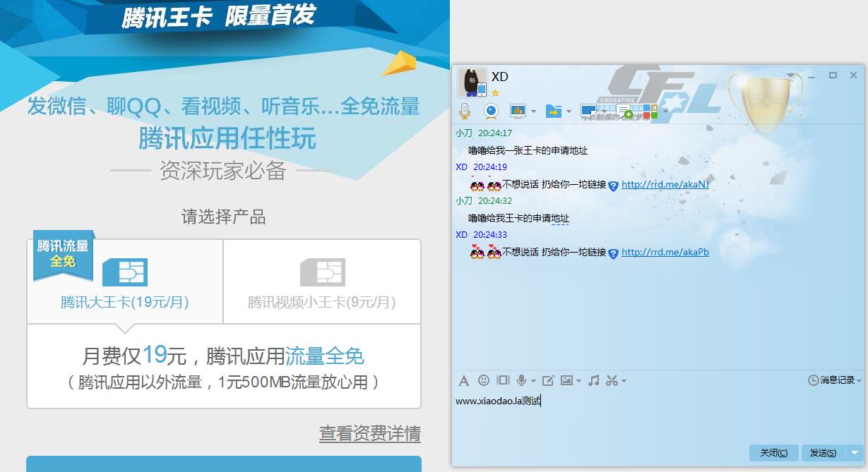Click the send picture icon
This screenshot has height=472, width=868.
(x=566, y=380)
